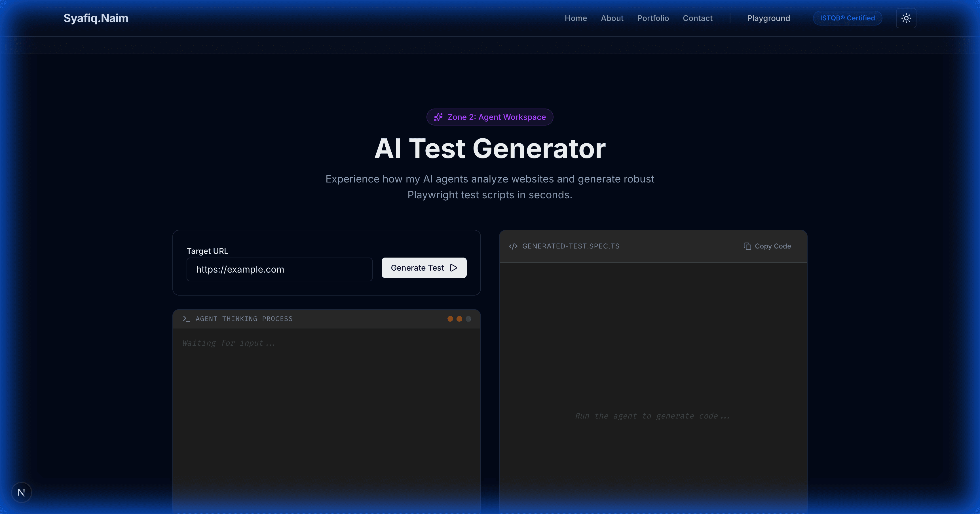Copy the generated code using the Copy Code icon
This screenshot has height=514, width=980.
[x=747, y=246]
